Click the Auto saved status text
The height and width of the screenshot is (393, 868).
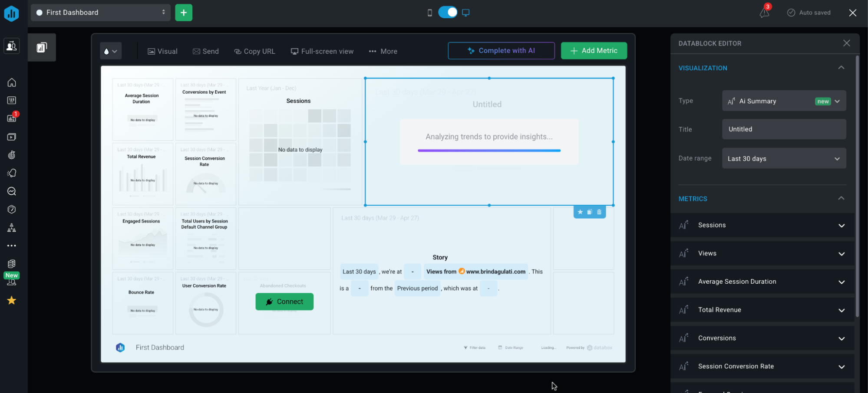tap(815, 13)
